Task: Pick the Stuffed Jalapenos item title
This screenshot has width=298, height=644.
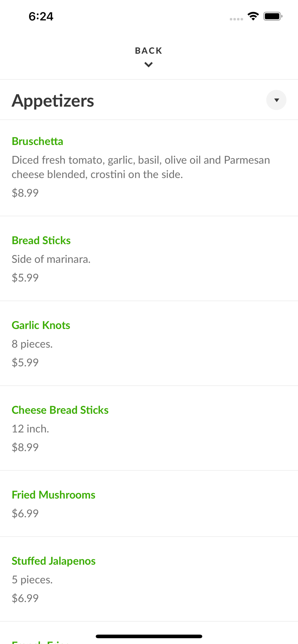Action: 54,561
